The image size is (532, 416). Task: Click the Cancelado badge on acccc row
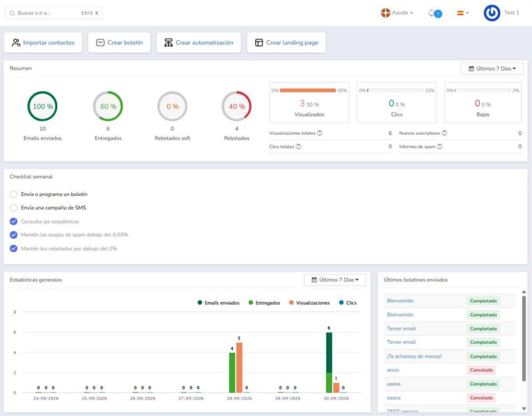481,370
